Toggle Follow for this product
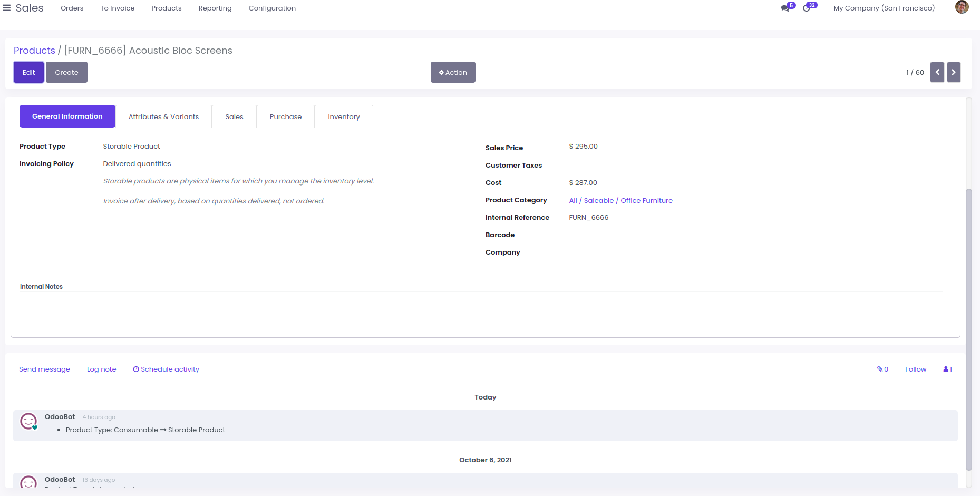The image size is (980, 496). [x=915, y=369]
